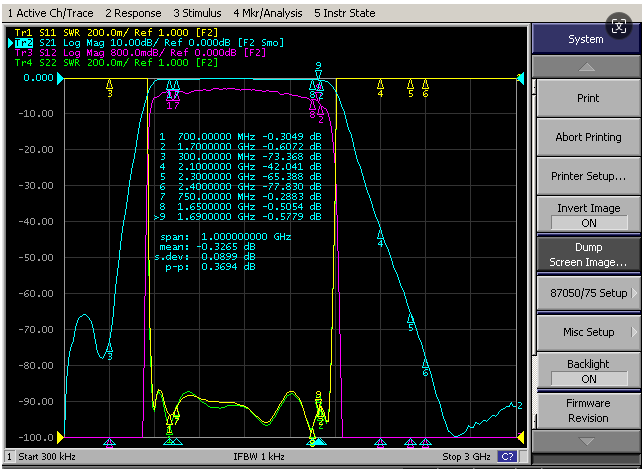Toggle the Backlight ON setting

588,371
